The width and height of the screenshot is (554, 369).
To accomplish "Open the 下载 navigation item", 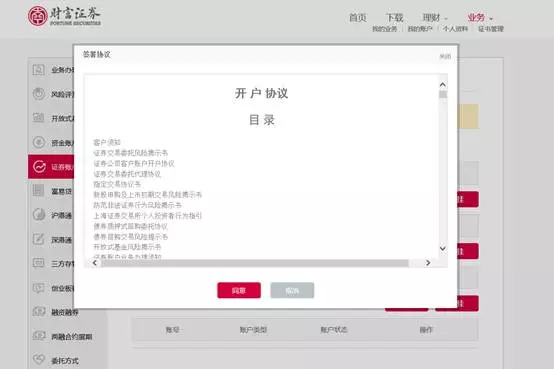I will pyautogui.click(x=394, y=17).
